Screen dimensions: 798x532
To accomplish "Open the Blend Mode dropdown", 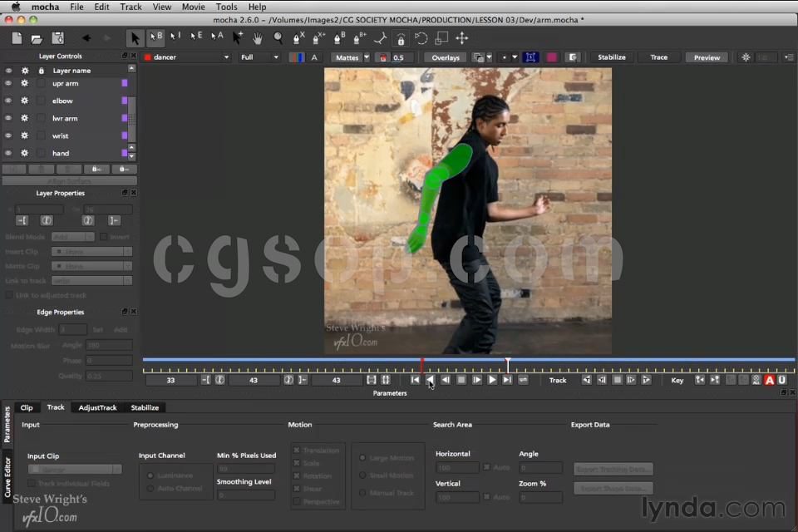I will pyautogui.click(x=73, y=237).
